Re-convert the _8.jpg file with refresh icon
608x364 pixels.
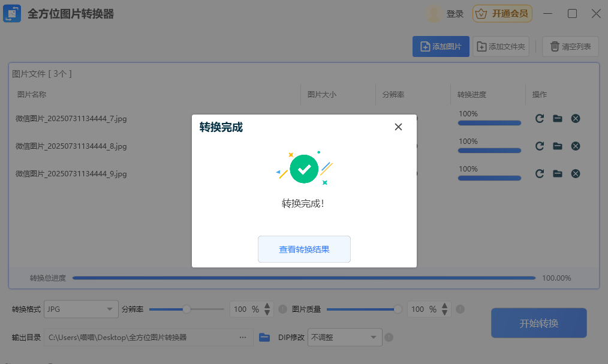pos(540,146)
